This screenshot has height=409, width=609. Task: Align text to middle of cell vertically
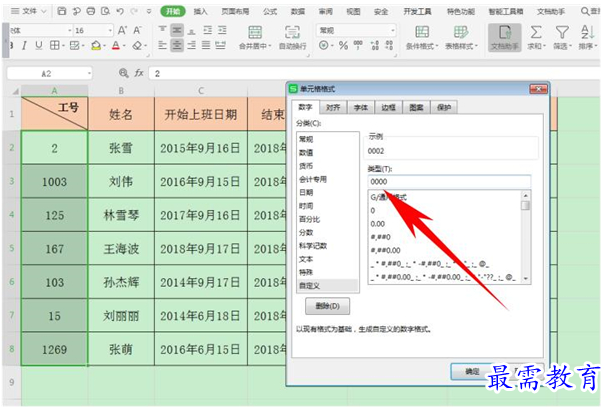click(177, 30)
